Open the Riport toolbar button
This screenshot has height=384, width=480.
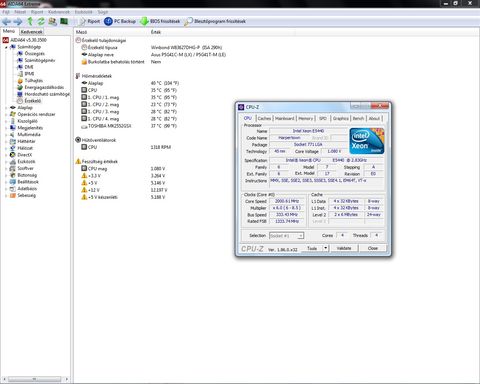(89, 21)
